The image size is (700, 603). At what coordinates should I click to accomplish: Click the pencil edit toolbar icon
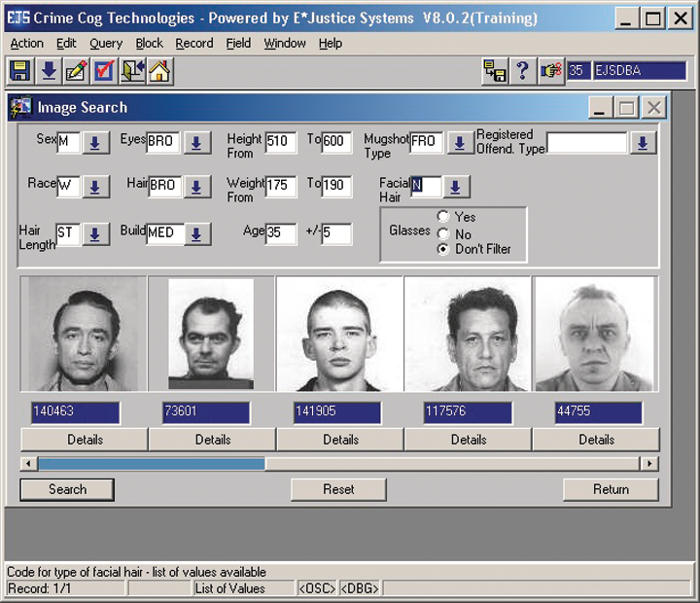pos(76,71)
